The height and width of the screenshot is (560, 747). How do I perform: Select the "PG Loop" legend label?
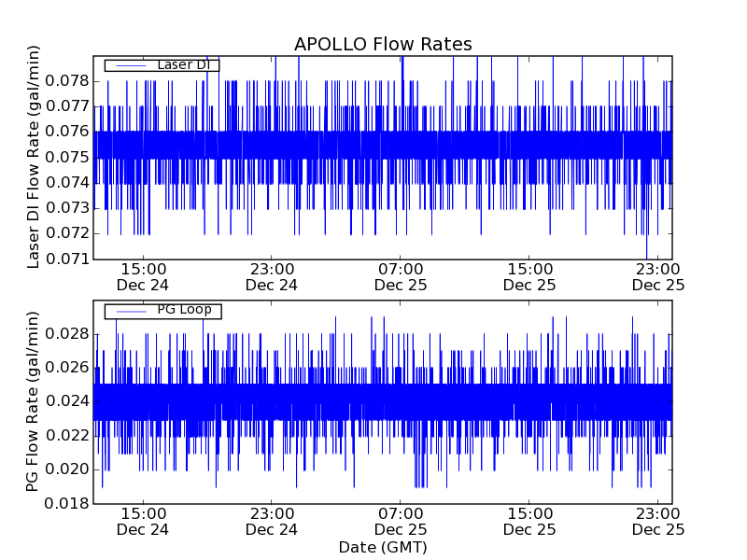[x=184, y=310]
